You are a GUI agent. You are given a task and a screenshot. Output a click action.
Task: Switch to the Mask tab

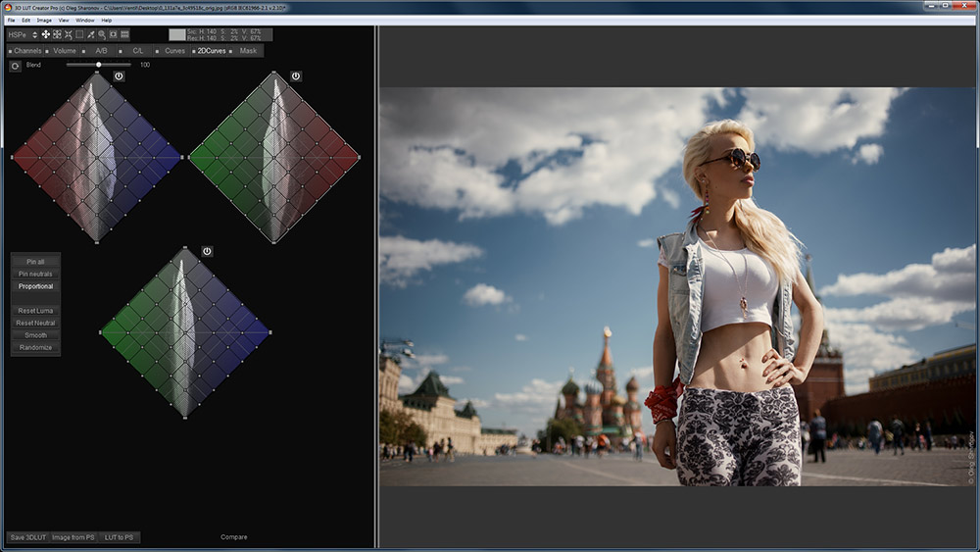click(248, 50)
